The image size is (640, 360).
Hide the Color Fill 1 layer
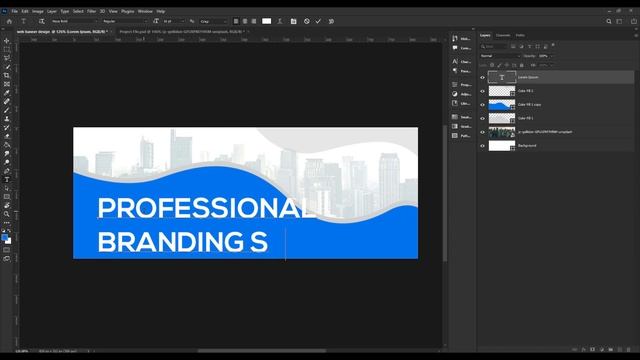point(482,118)
